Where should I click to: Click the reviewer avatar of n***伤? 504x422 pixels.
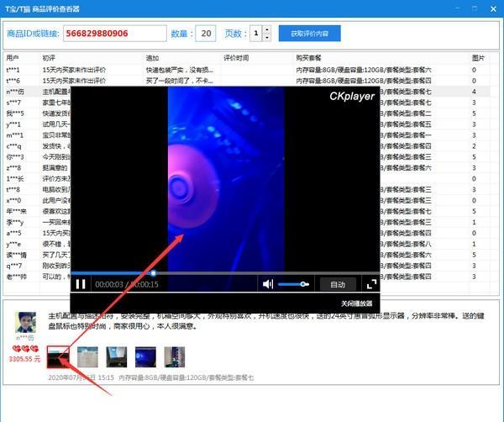coord(25,322)
